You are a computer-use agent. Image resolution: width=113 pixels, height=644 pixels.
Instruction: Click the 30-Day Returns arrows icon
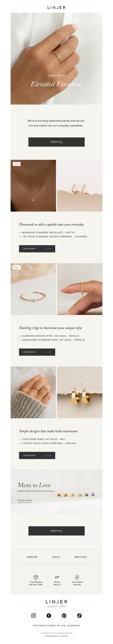(57, 577)
